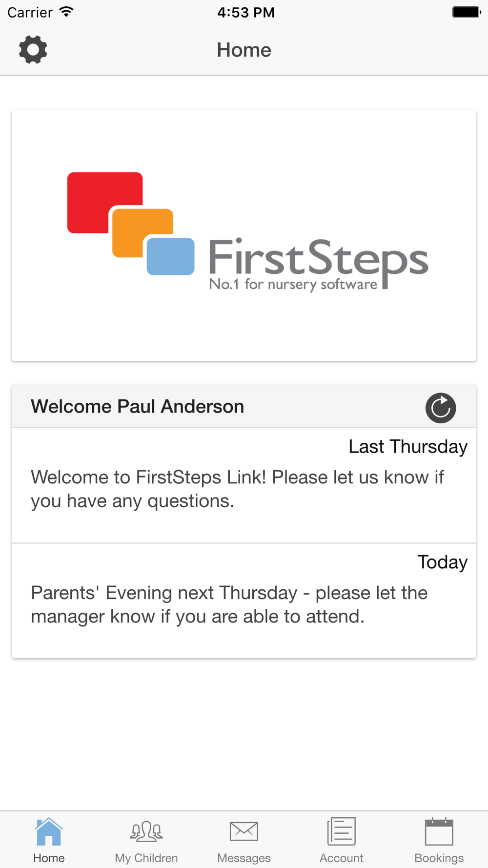Open the Account document icon
The height and width of the screenshot is (868, 488).
tap(342, 831)
